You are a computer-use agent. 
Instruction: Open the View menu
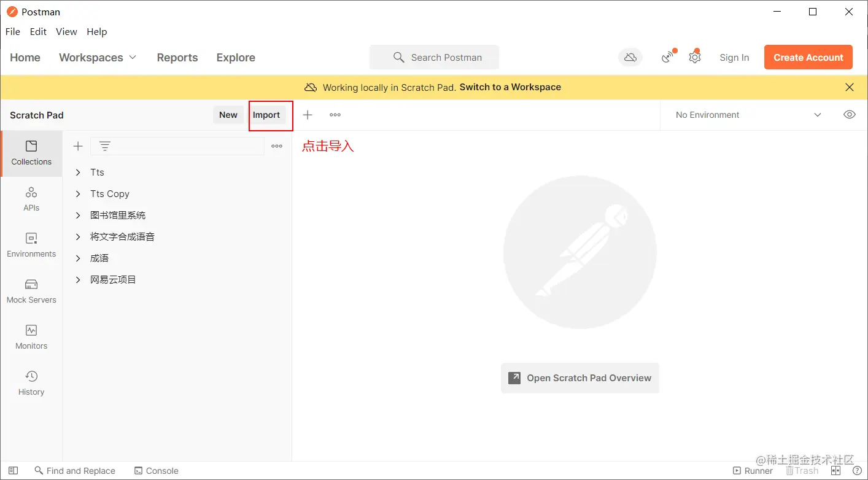point(66,32)
